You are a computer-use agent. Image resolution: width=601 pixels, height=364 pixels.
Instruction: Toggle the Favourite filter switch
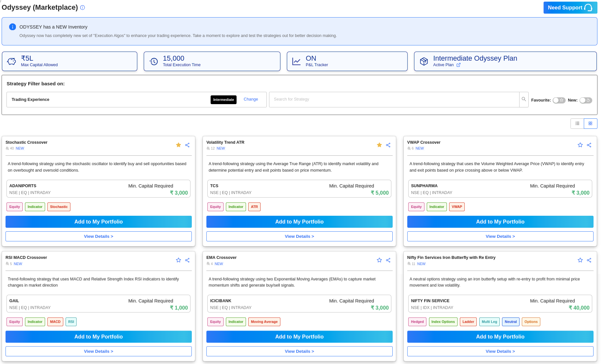pyautogui.click(x=559, y=100)
